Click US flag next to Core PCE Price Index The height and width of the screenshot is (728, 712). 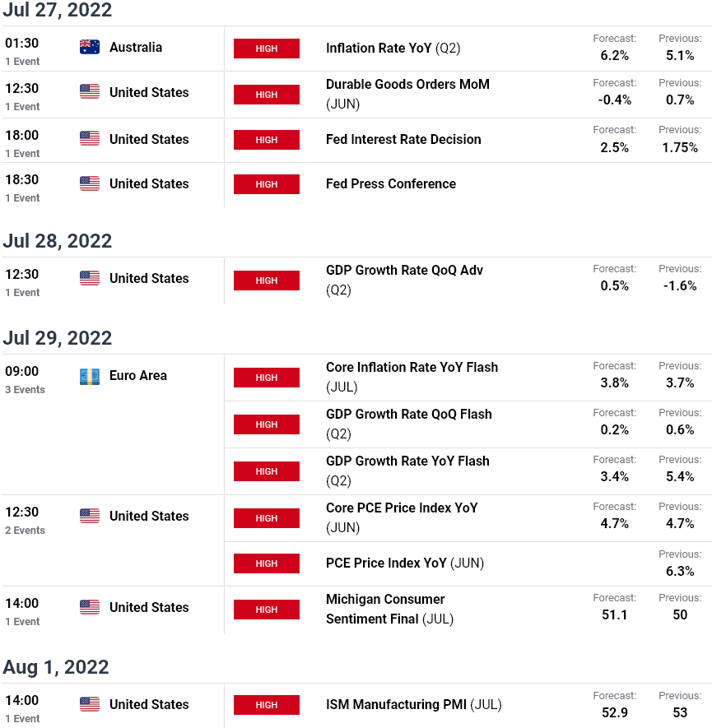90,516
